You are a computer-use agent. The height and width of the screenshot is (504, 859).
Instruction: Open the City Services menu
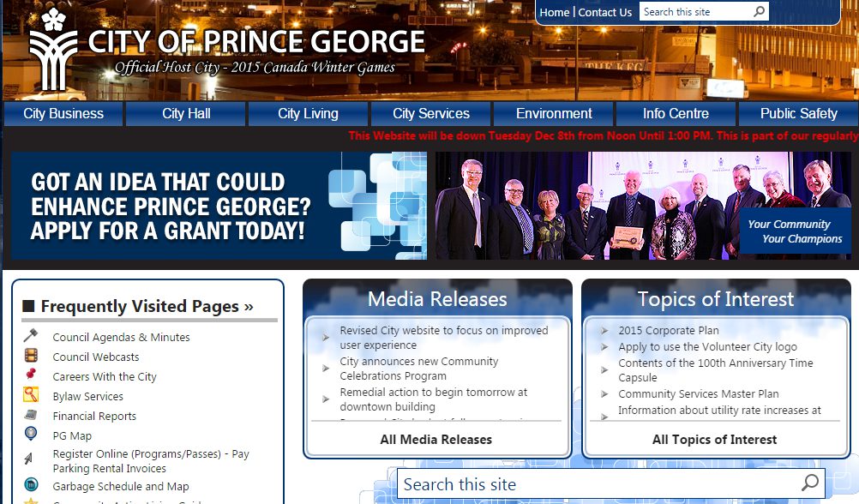430,114
